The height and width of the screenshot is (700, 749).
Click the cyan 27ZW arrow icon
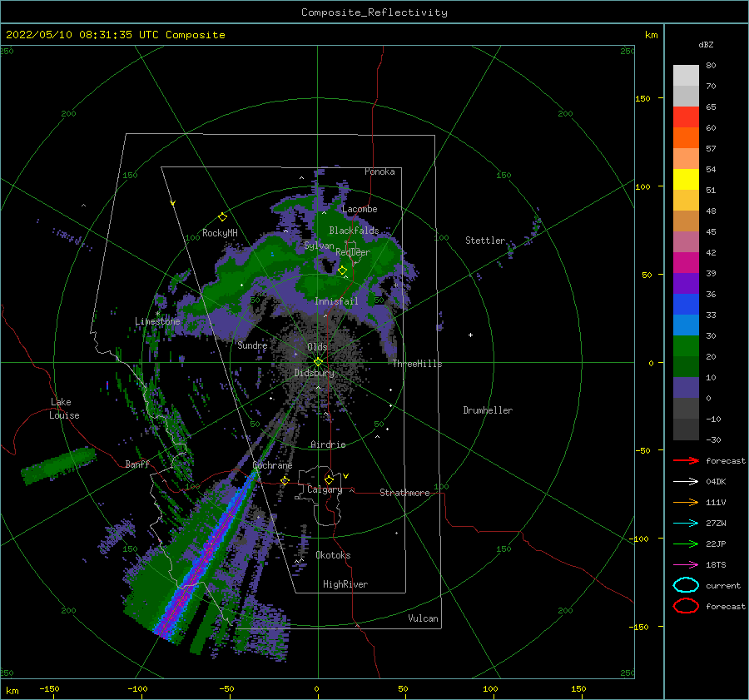click(x=686, y=524)
